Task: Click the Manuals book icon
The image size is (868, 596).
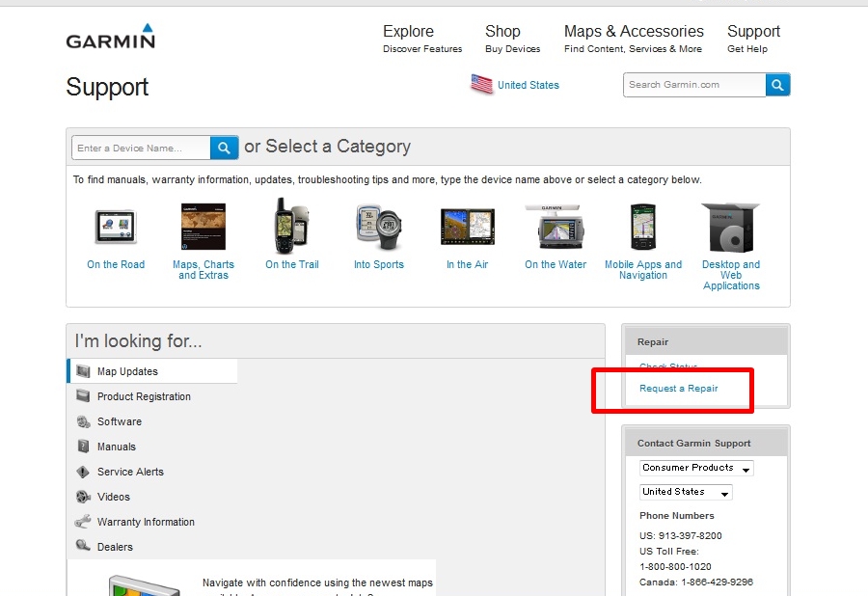Action: 83,446
